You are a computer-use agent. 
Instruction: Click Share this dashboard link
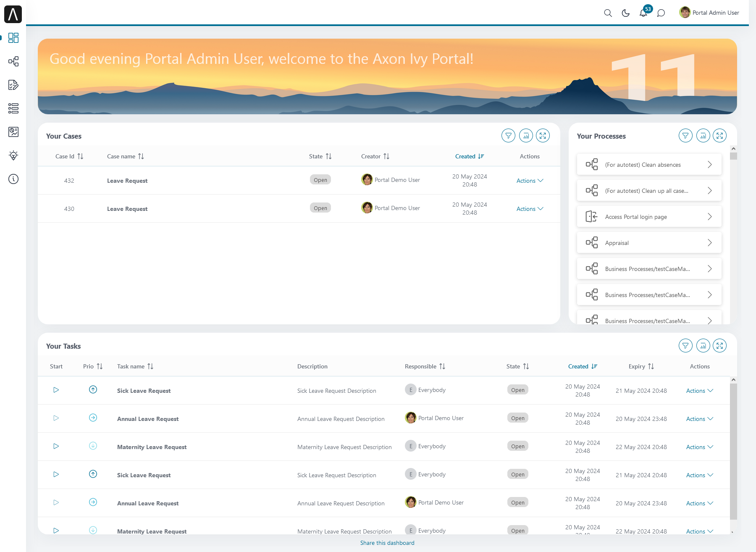pos(387,543)
